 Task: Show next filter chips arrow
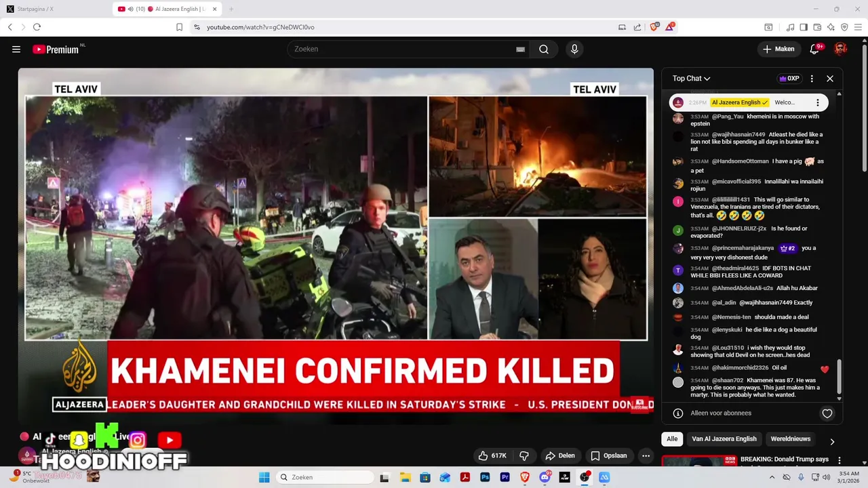coord(832,441)
